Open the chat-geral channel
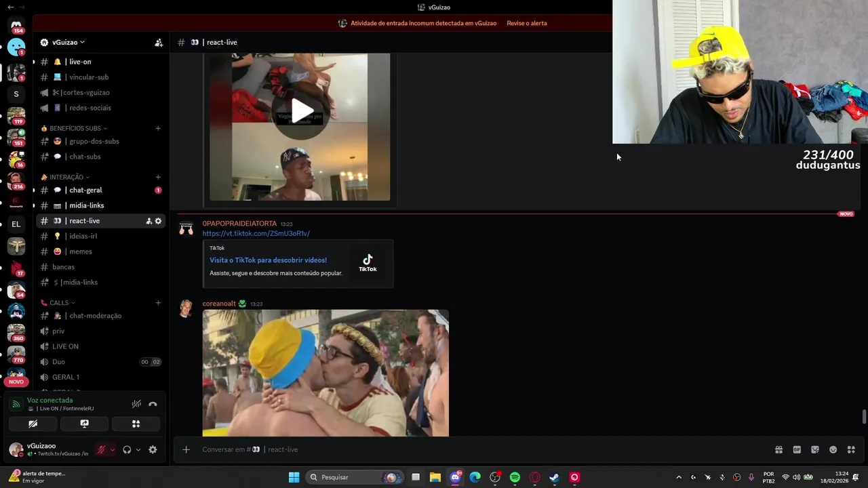The height and width of the screenshot is (488, 868). (100, 190)
